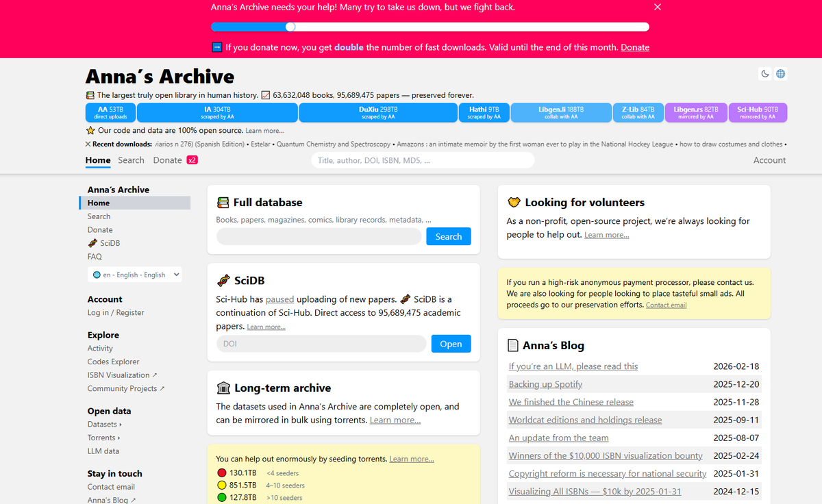The width and height of the screenshot is (822, 504).
Task: Click Contact email in sidebar
Action: (111, 487)
